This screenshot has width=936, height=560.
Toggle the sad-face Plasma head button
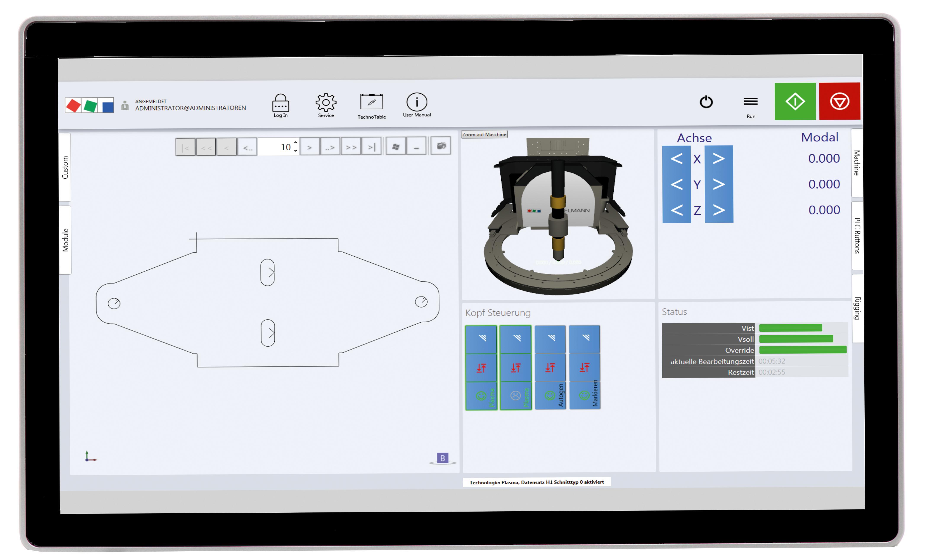coord(515,395)
